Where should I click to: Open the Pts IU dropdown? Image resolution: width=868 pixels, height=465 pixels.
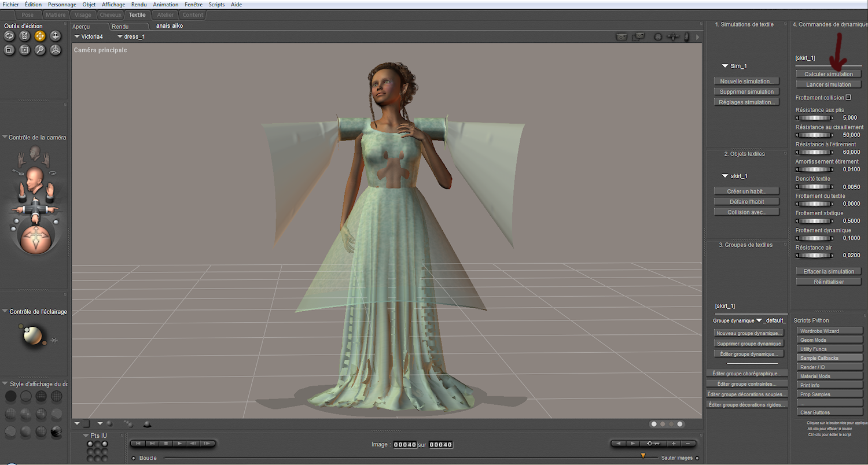86,436
